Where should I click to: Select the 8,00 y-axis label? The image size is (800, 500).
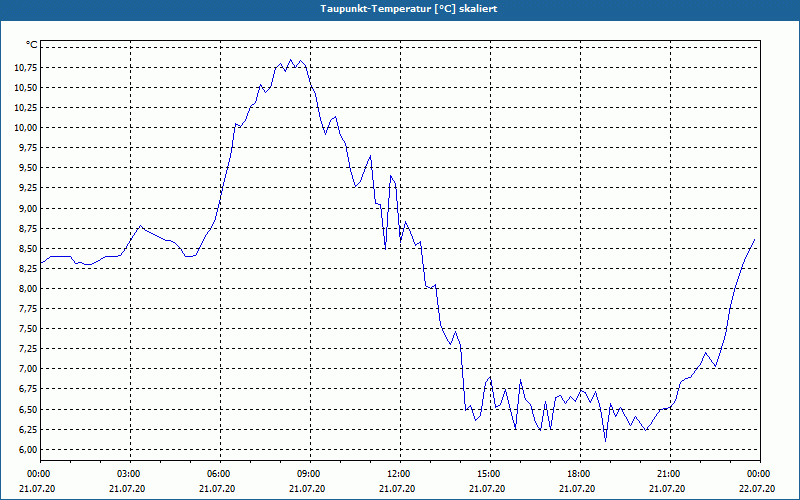28,289
